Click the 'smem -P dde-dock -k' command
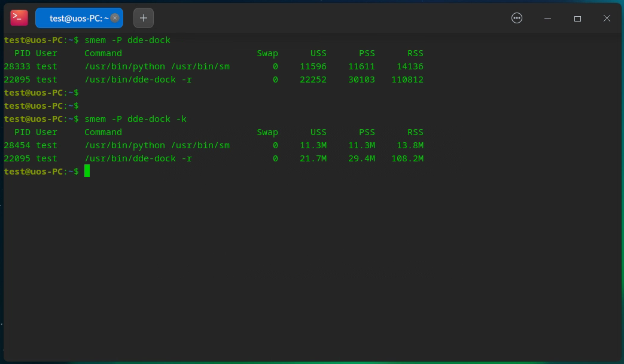The height and width of the screenshot is (364, 624). [x=135, y=119]
